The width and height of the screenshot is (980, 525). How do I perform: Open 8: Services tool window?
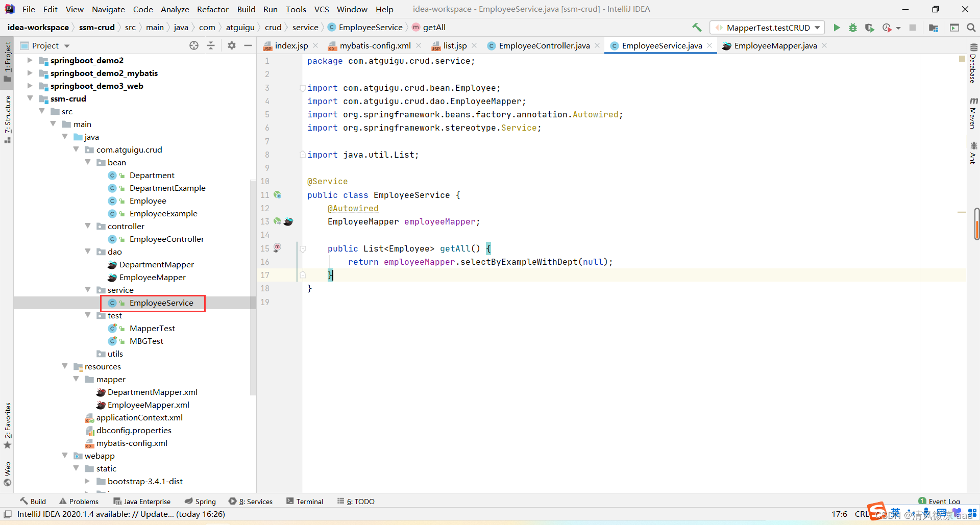pos(251,502)
